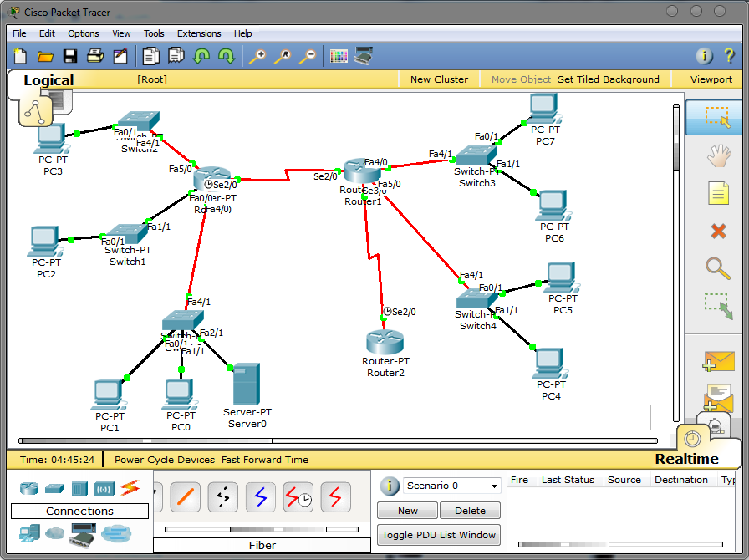
Task: Select the Hubs device category icon
Action: click(79, 488)
